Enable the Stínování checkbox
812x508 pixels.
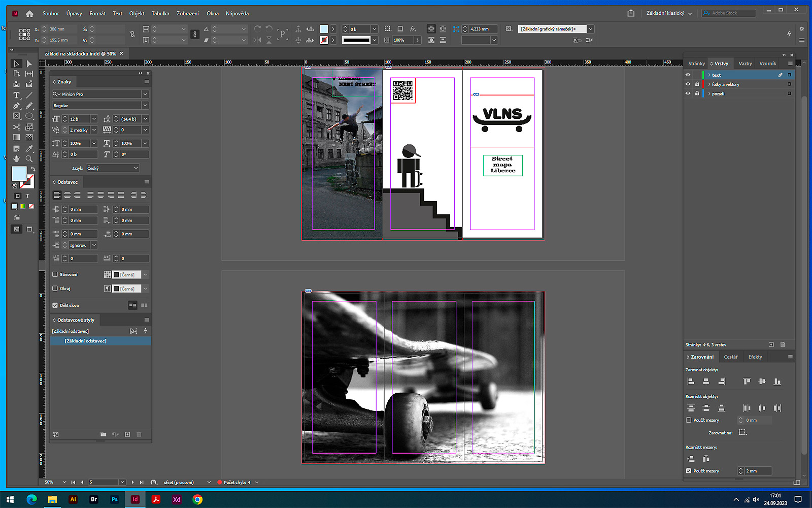pos(55,274)
